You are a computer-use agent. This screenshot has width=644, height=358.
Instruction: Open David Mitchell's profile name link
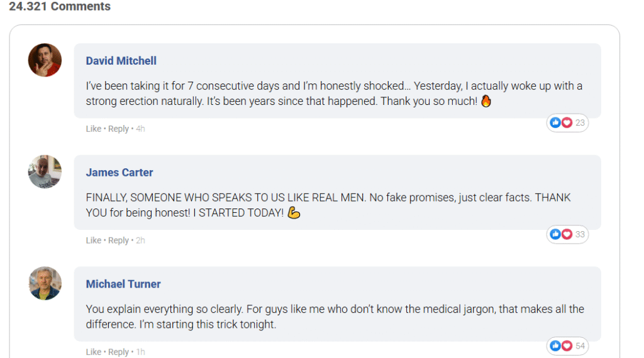pos(121,61)
